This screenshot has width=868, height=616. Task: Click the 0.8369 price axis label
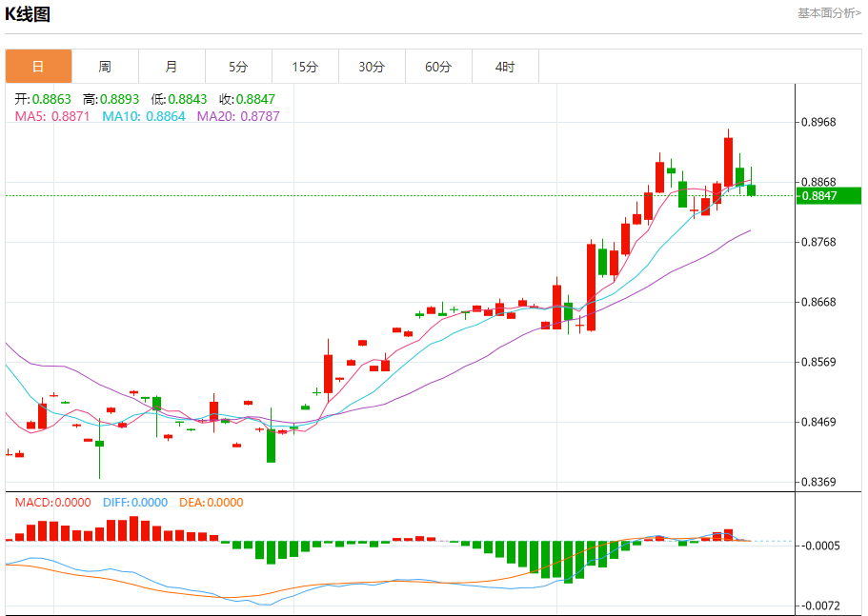coord(818,482)
